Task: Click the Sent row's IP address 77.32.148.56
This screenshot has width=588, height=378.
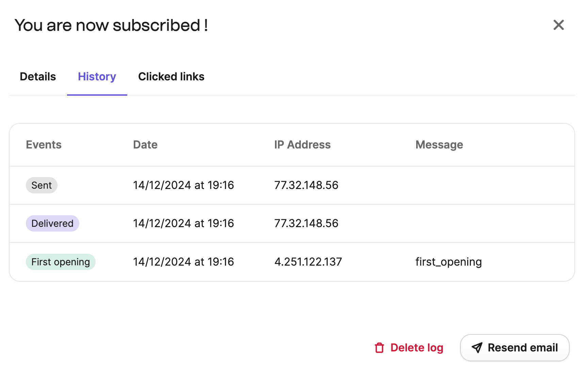Action: [x=306, y=185]
